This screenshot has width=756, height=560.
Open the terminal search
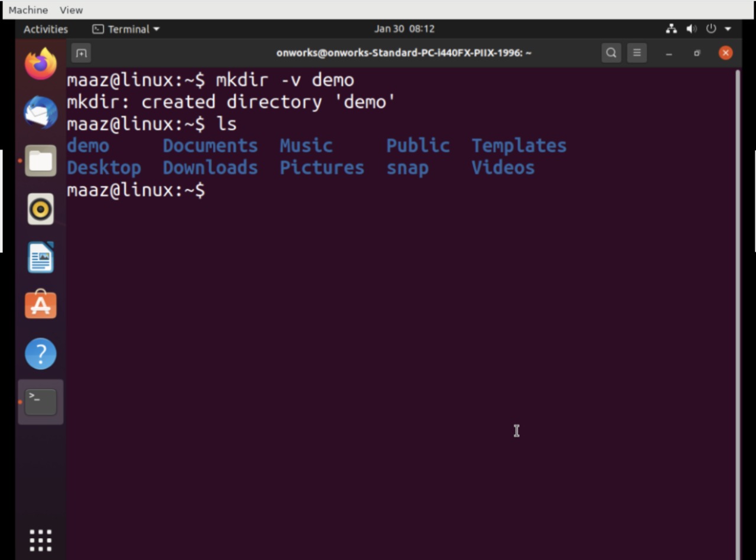click(x=611, y=53)
